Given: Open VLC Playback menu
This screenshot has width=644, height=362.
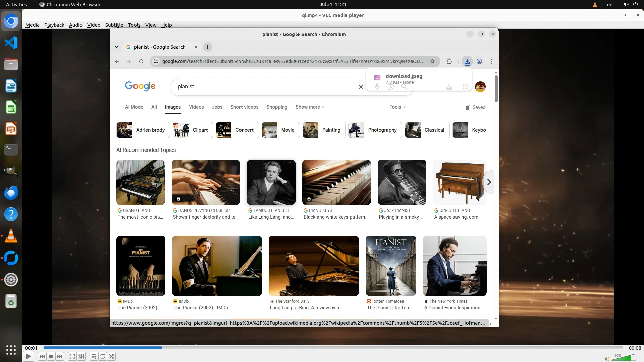Looking at the screenshot, I should click(x=54, y=25).
